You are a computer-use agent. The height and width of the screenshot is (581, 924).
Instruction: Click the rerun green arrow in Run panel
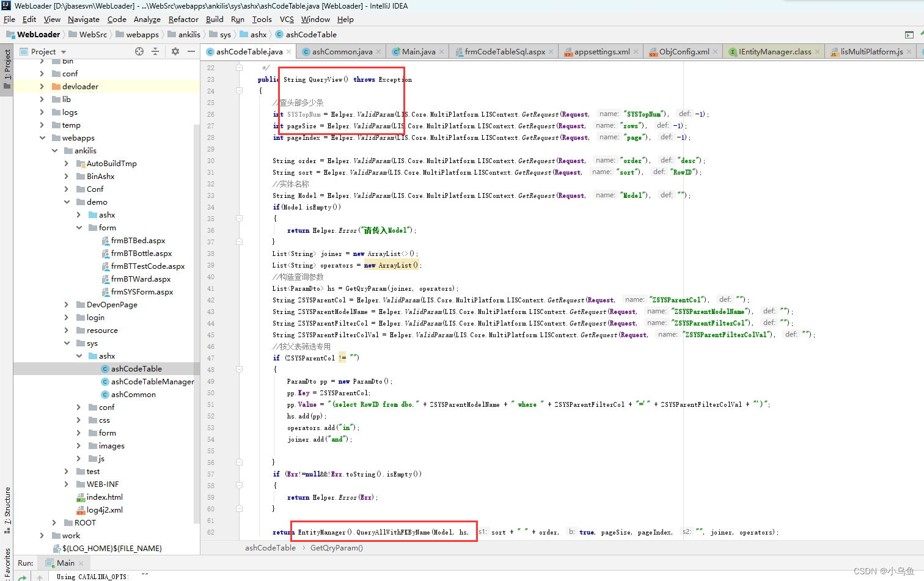tap(22, 577)
